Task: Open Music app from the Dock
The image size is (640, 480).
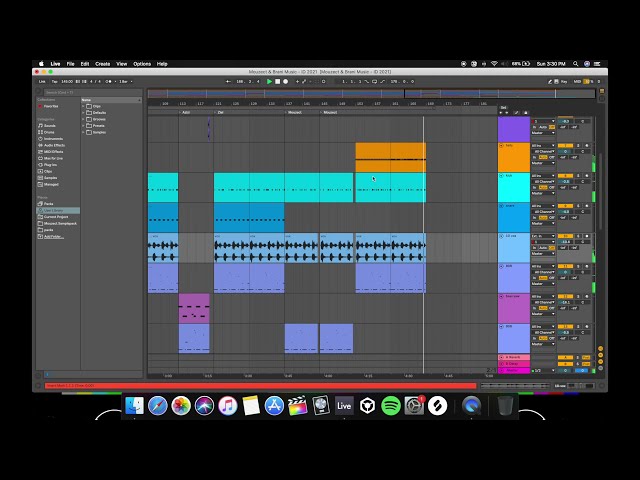Action: click(x=228, y=406)
